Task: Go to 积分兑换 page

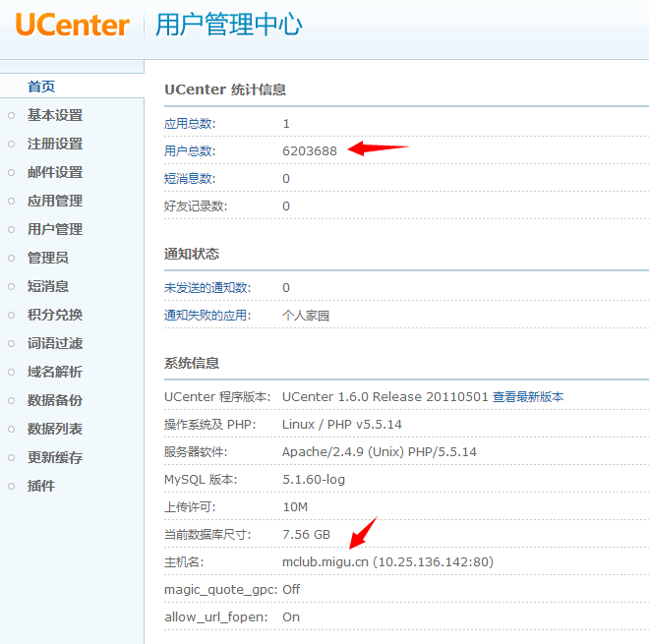Action: (55, 315)
